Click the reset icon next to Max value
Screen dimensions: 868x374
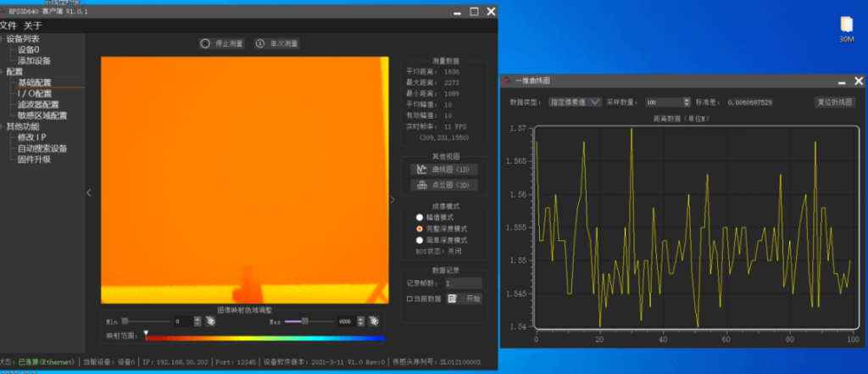click(x=374, y=321)
